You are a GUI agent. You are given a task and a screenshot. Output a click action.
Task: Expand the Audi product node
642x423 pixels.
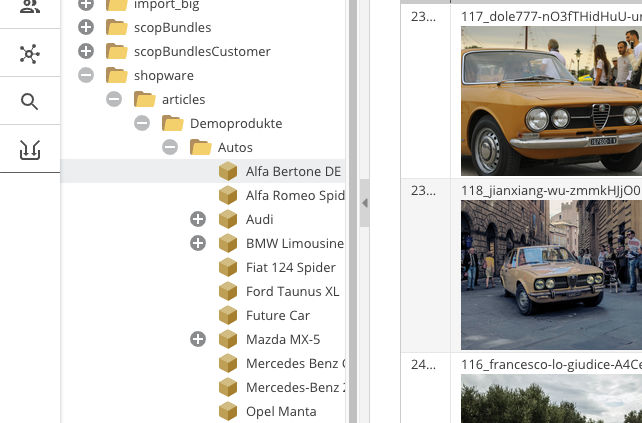click(198, 219)
